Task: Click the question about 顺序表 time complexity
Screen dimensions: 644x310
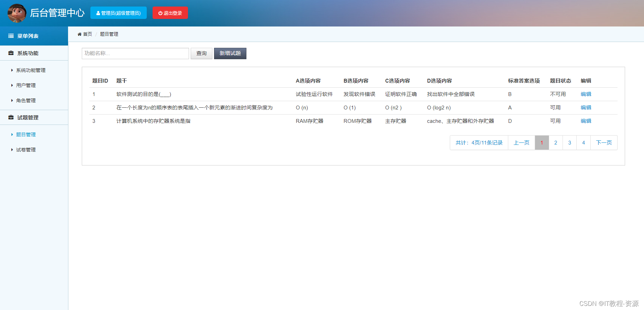Action: (x=195, y=108)
